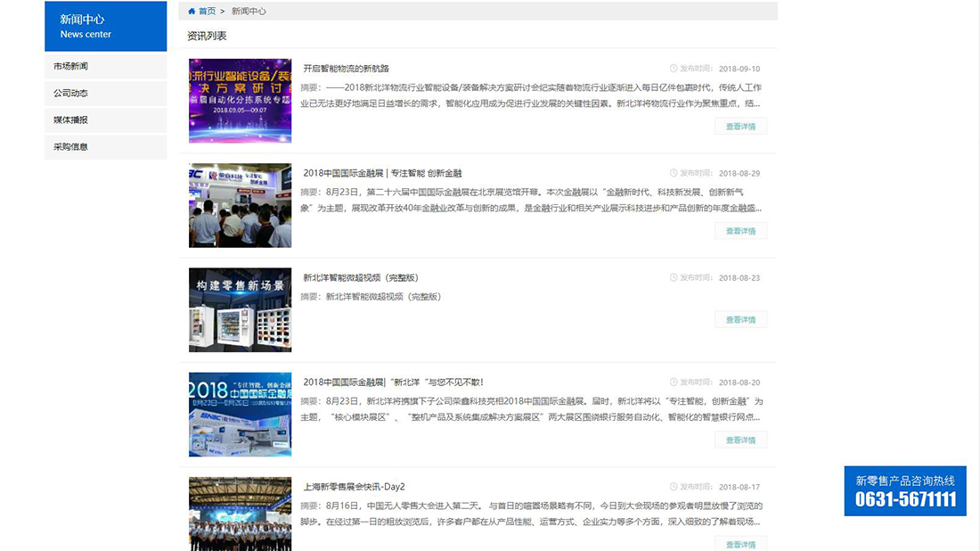This screenshot has width=980, height=551.
Task: Open 公司动态 in the sidebar
Action: [x=106, y=94]
